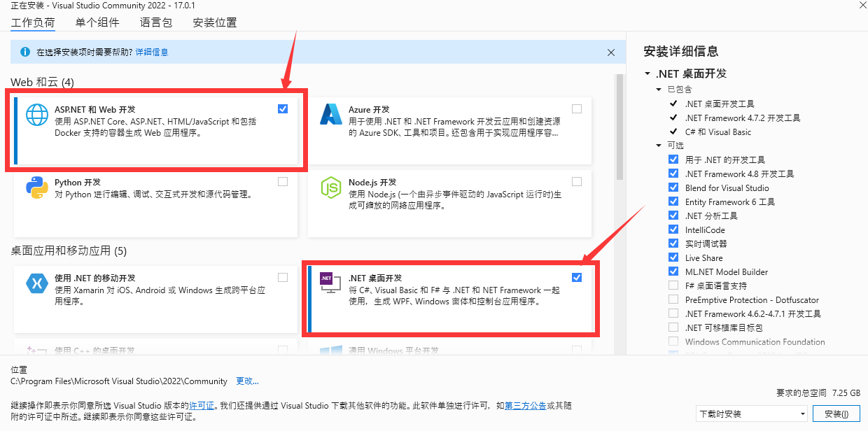This screenshot has width=868, height=431.
Task: Switch to the 语言包 tab
Action: click(156, 22)
